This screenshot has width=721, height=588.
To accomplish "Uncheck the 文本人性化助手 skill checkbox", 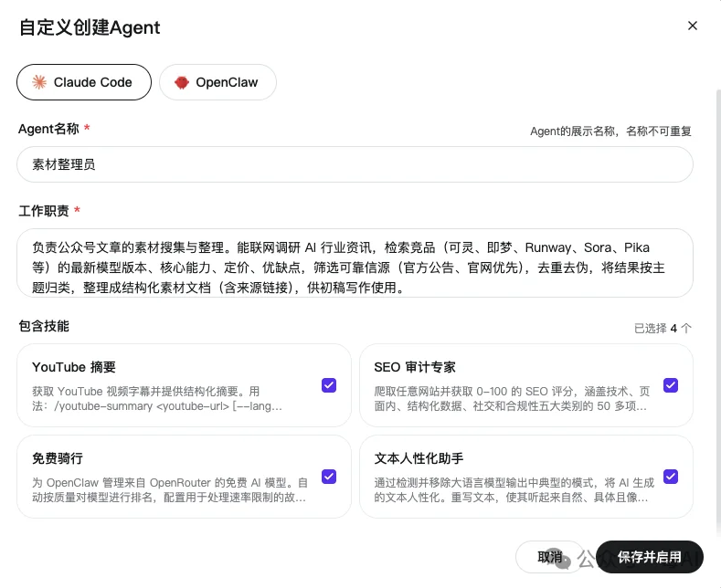I will point(671,477).
